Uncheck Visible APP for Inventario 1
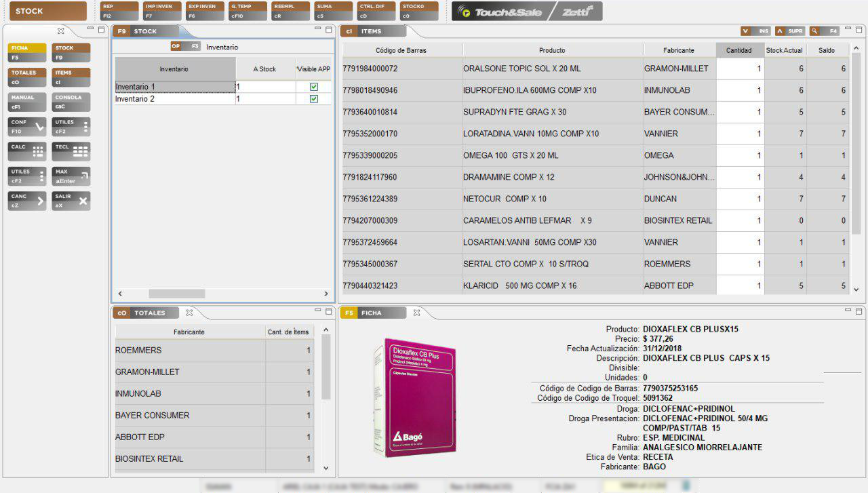This screenshot has width=868, height=493. click(x=313, y=87)
